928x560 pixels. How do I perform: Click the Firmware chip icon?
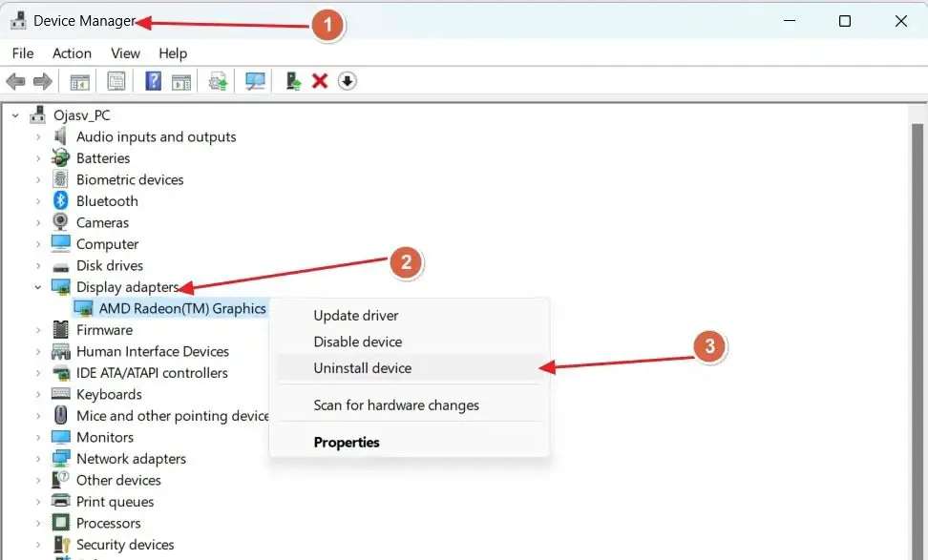60,329
